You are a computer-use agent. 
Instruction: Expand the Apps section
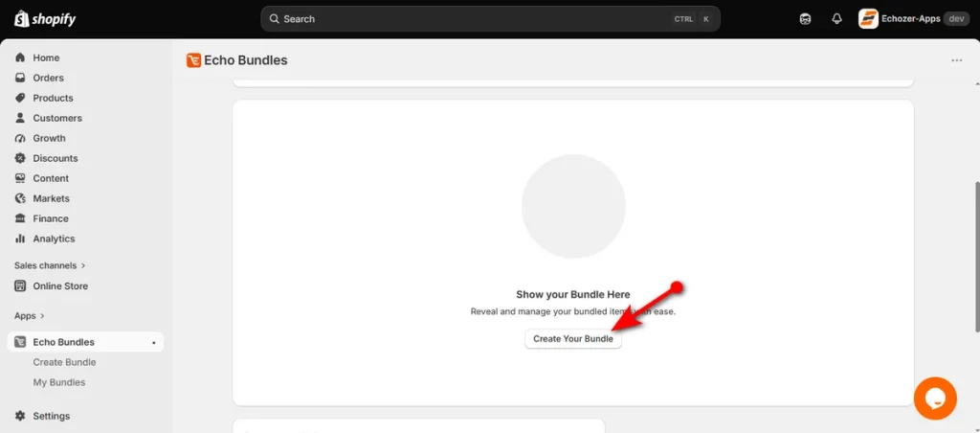(x=30, y=316)
